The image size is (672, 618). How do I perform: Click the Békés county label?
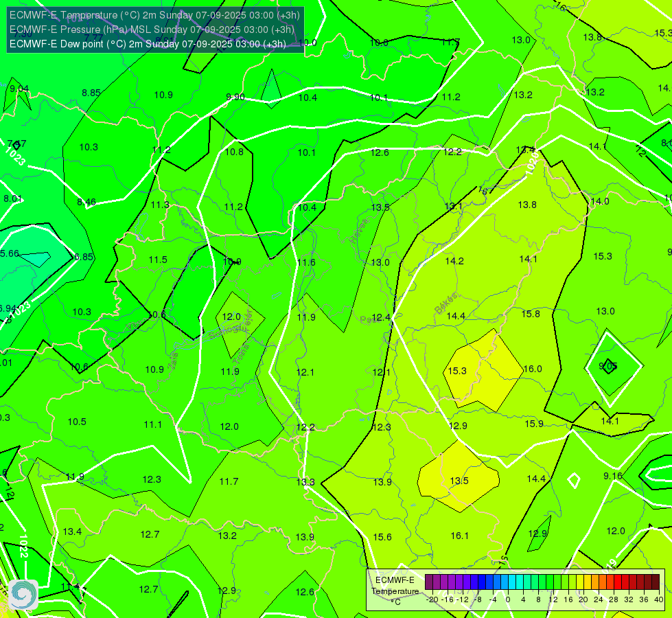pos(446,304)
